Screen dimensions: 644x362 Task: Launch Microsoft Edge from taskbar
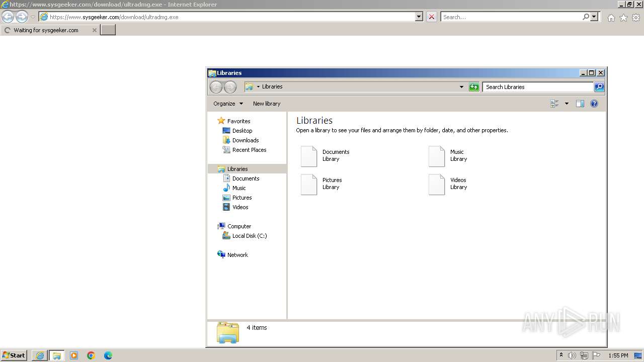click(x=108, y=355)
